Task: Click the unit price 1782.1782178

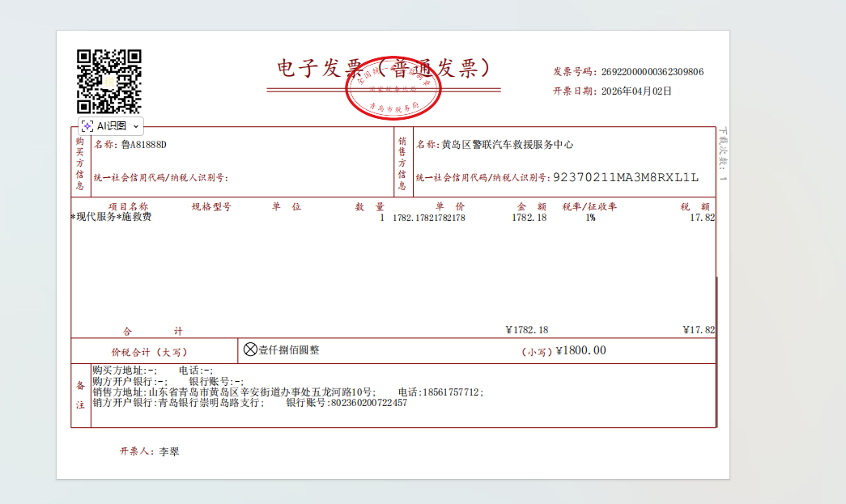Action: point(429,218)
